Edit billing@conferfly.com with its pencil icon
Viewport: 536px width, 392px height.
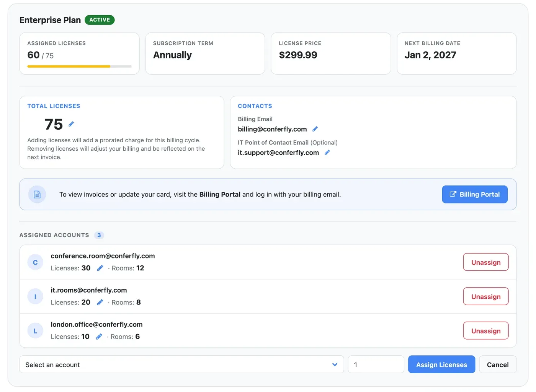315,129
